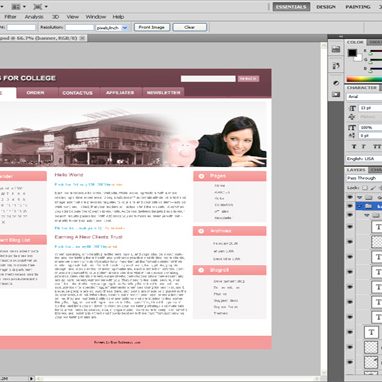
Task: Switch to the CHARACTER panel tab
Action: (x=362, y=88)
